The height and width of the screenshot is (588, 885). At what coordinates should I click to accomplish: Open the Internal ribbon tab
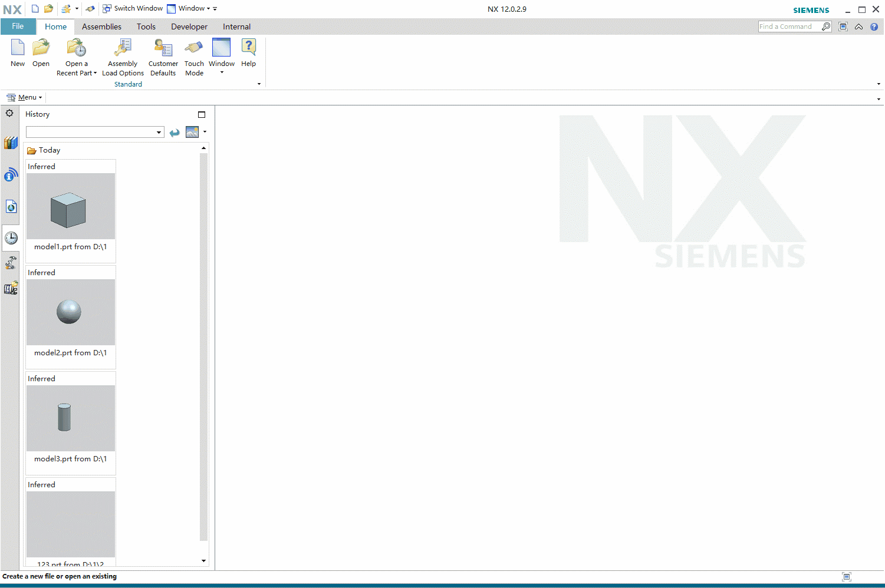(236, 27)
